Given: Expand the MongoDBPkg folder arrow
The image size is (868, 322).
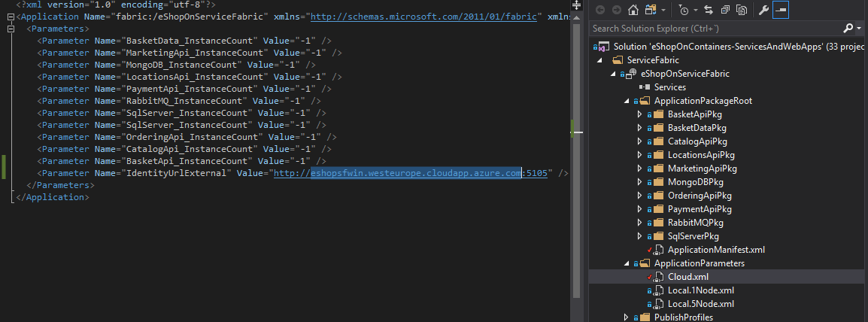Looking at the screenshot, I should click(x=639, y=182).
